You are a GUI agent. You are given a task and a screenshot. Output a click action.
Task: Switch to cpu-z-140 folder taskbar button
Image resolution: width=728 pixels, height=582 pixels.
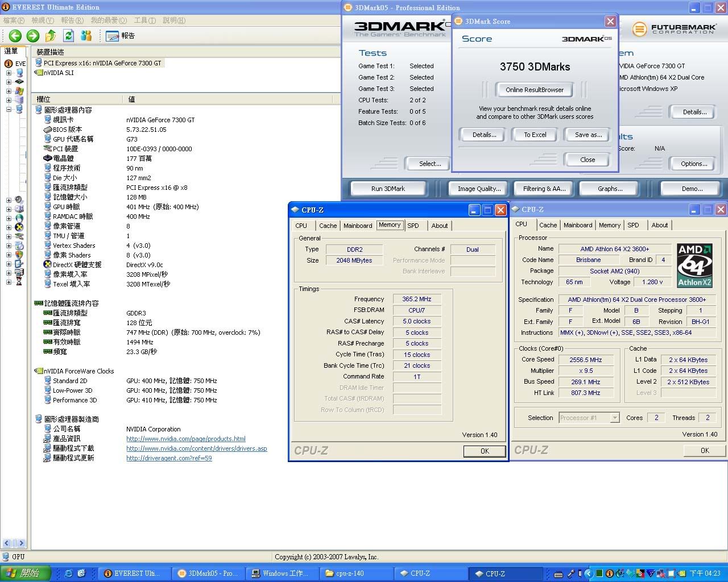(356, 573)
